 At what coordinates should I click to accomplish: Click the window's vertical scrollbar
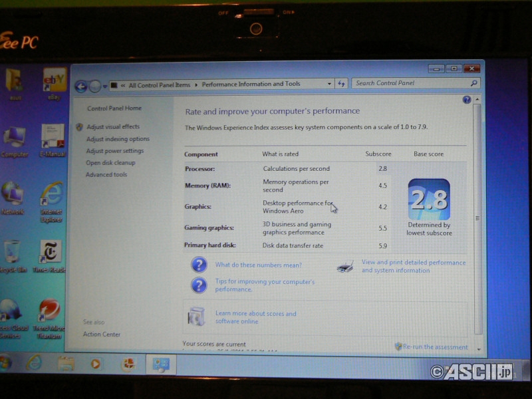pyautogui.click(x=477, y=219)
